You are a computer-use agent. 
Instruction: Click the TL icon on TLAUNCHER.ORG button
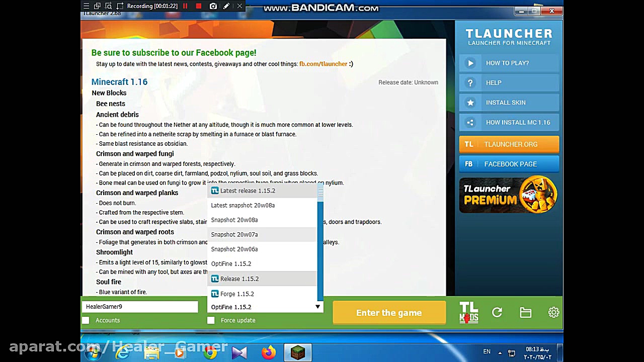(469, 144)
